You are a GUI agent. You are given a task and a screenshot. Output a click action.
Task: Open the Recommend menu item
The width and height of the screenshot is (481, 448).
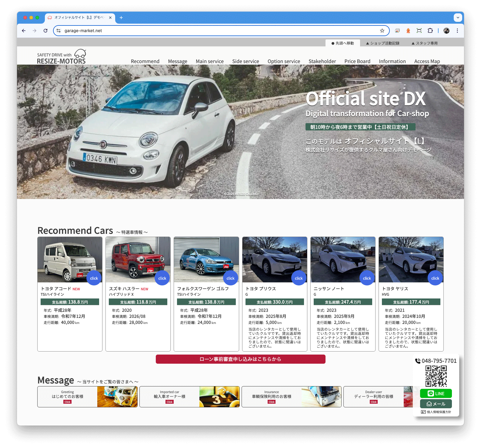pyautogui.click(x=145, y=61)
